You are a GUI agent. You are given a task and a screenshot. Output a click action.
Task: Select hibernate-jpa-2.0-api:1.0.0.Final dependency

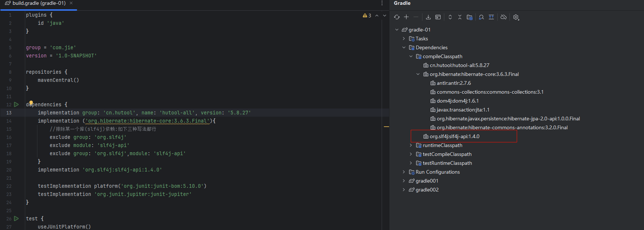pos(508,119)
